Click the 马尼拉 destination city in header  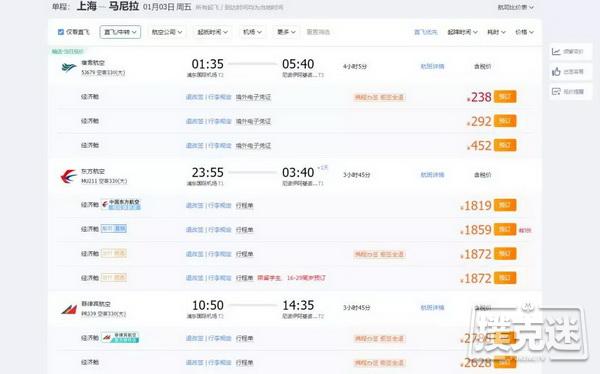(124, 6)
